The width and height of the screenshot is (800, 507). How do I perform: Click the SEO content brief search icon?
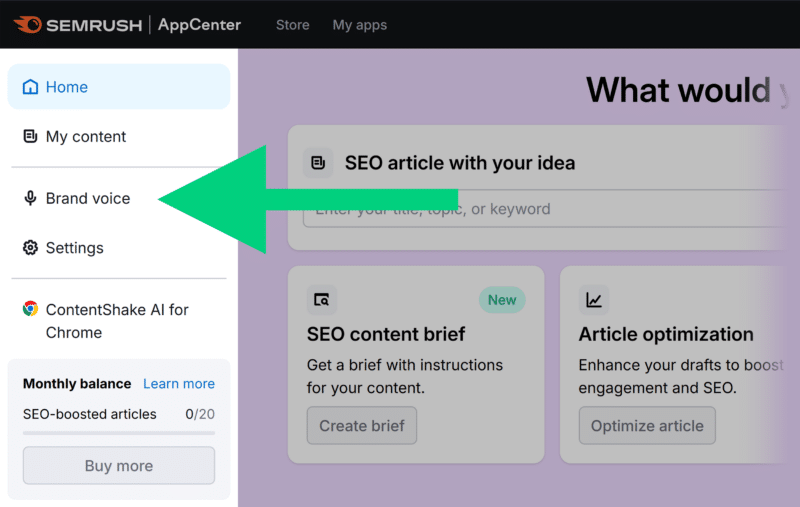[x=321, y=299]
